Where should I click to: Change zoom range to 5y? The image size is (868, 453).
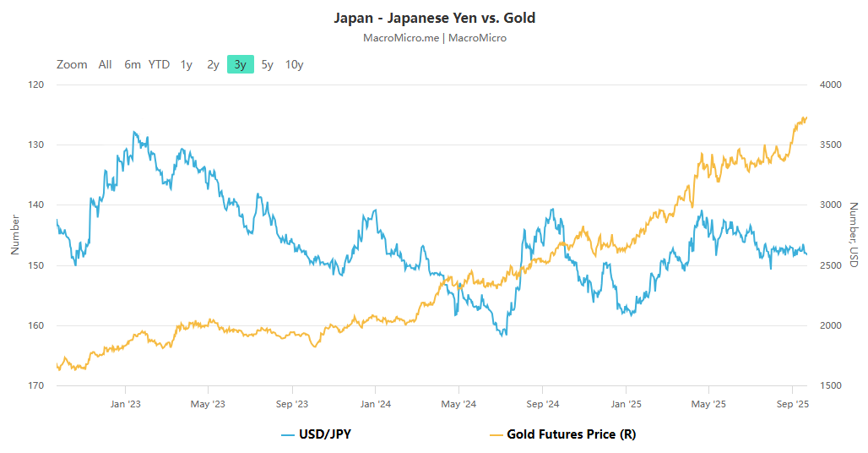(267, 64)
